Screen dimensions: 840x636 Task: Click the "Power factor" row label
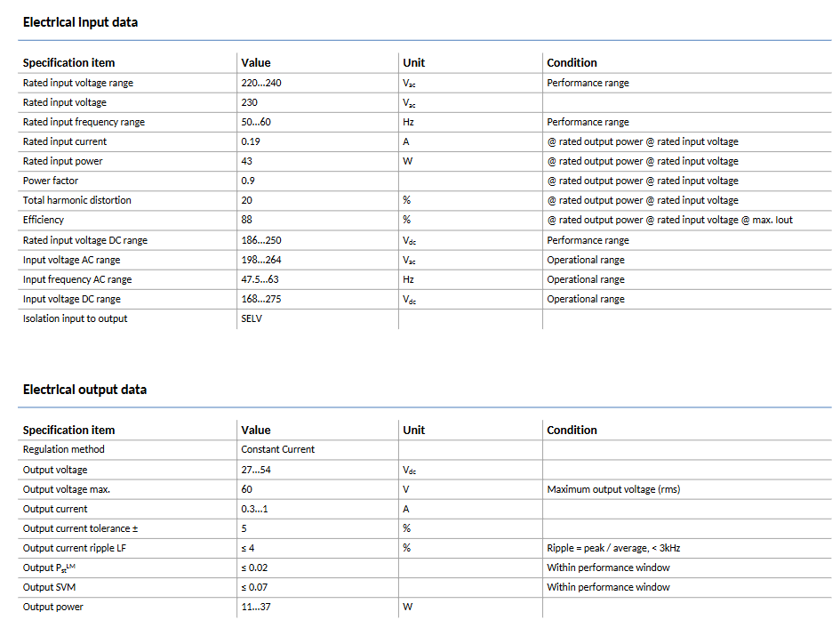pos(51,181)
